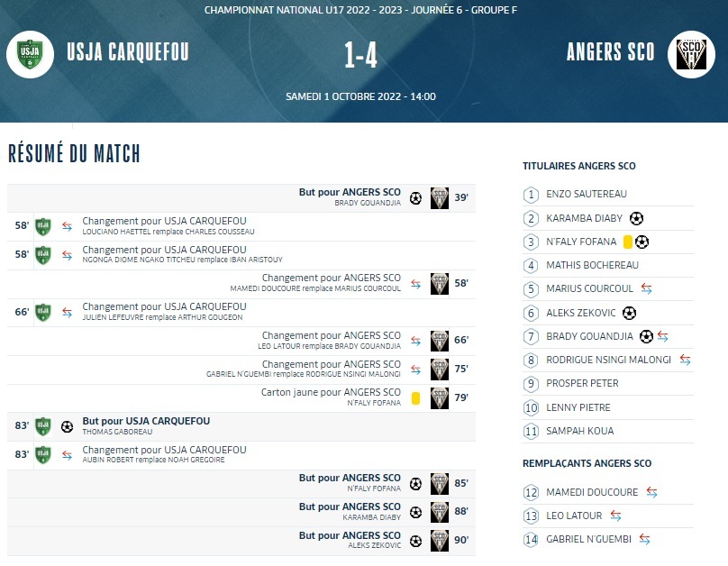Screen dimensions: 728x566
Task: Click the 1-4 final score
Action: tap(360, 55)
